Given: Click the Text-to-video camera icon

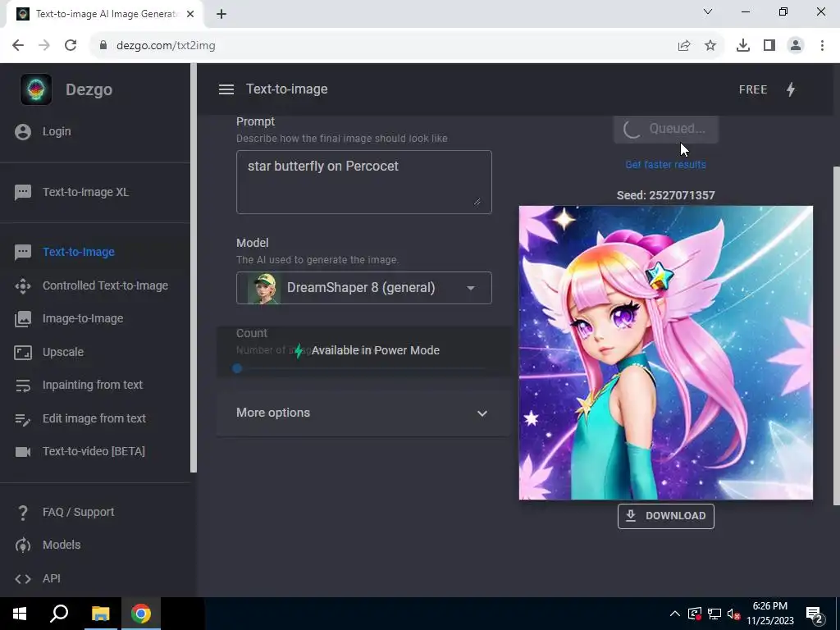Looking at the screenshot, I should click(22, 452).
